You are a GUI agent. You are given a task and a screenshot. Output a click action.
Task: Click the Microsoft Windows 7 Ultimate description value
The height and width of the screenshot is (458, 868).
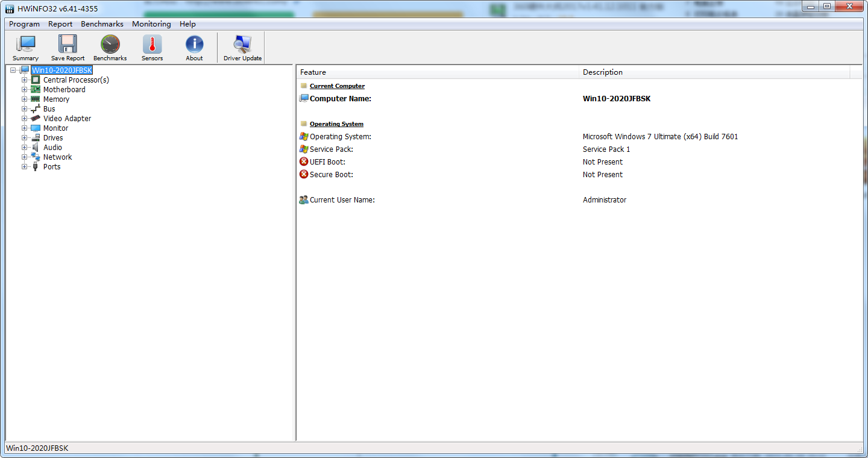pyautogui.click(x=660, y=137)
